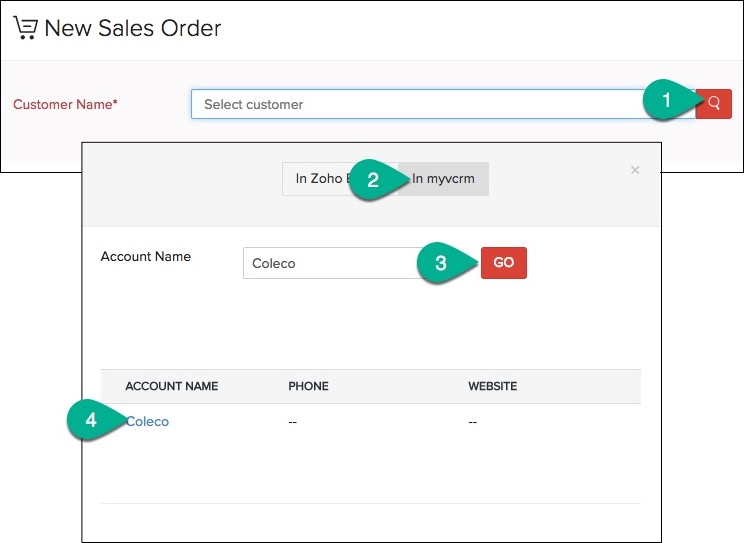This screenshot has height=543, width=744.
Task: Click the green step 4 callout marker
Action: pyautogui.click(x=91, y=421)
